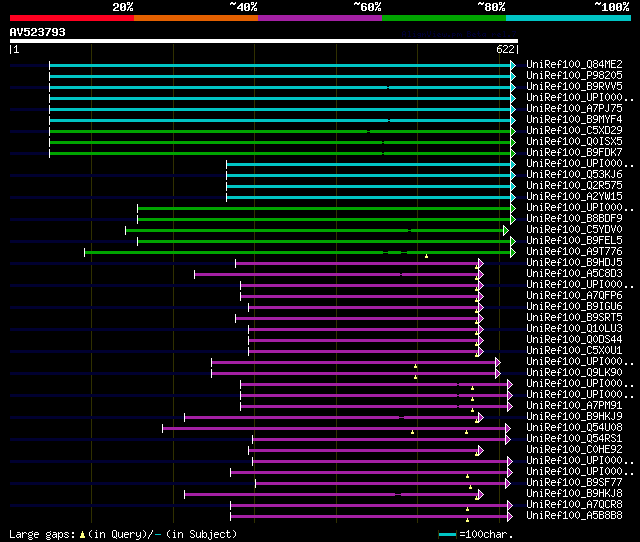Select the UniRef100_B9HKJ9 label
This screenshot has width=640, height=542.
[574, 417]
